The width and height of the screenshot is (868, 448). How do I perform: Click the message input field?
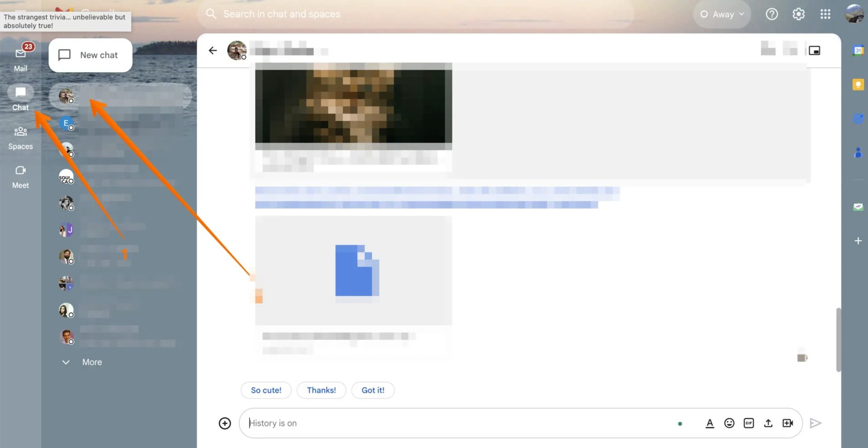click(x=452, y=423)
